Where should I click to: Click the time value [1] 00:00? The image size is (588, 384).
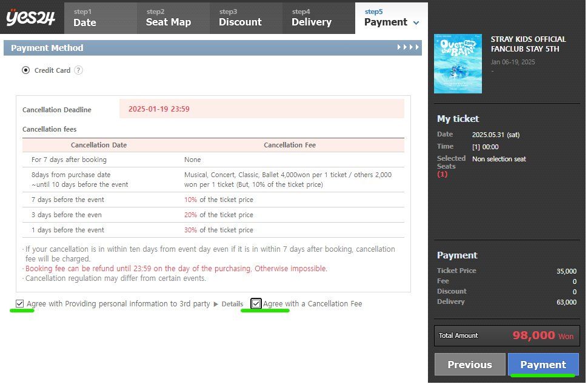(x=485, y=147)
